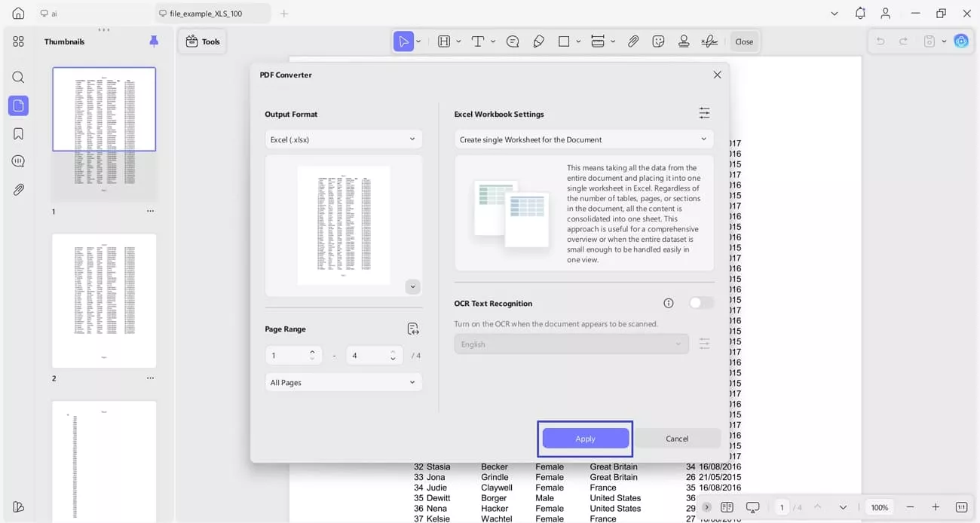Launch the AI assistant icon top right
This screenshot has width=980, height=523.
tap(961, 41)
